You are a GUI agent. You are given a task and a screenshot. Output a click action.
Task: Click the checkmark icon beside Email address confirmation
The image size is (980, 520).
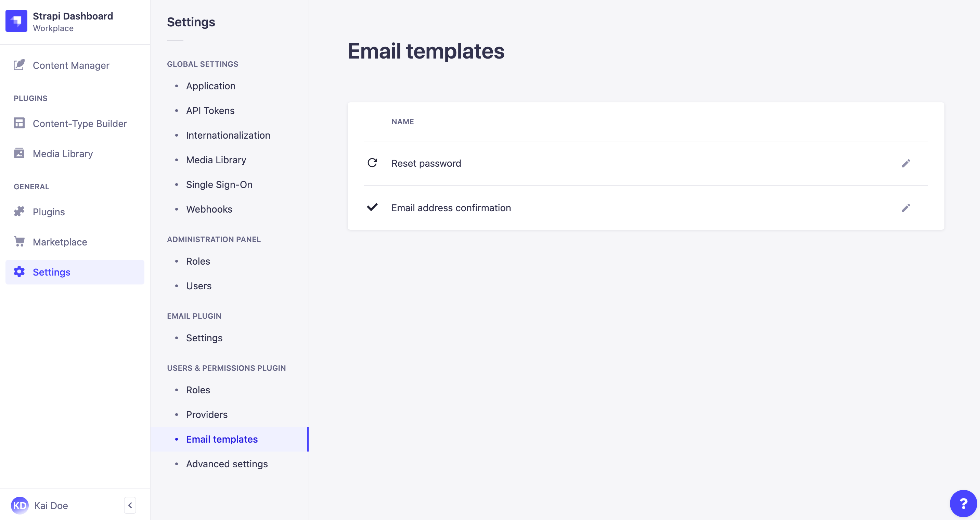pos(372,207)
